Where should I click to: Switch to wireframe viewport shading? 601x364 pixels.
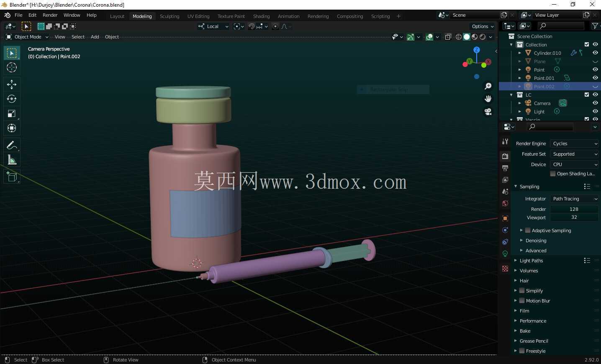(x=459, y=37)
